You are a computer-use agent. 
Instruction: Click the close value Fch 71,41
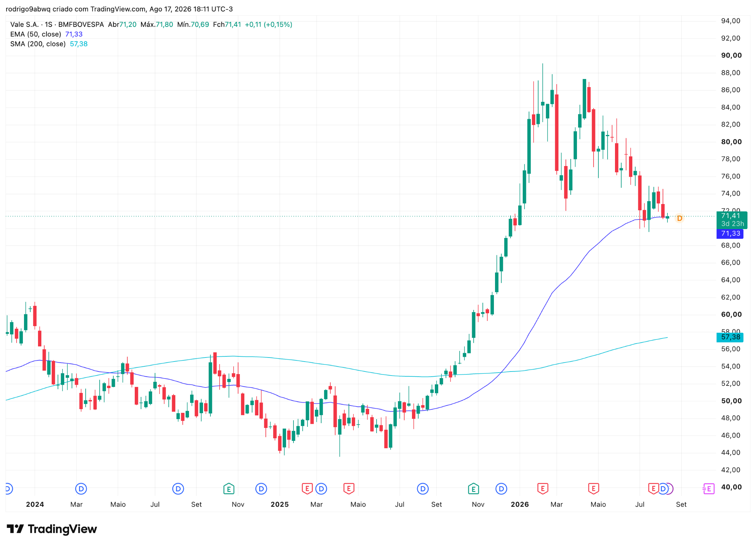[227, 25]
